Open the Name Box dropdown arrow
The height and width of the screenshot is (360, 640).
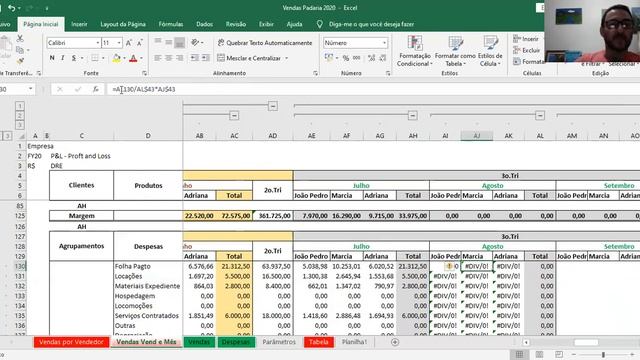[30, 89]
